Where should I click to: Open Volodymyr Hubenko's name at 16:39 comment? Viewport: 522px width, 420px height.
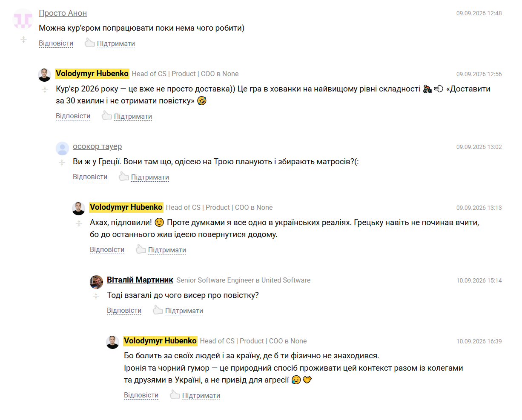pos(160,341)
